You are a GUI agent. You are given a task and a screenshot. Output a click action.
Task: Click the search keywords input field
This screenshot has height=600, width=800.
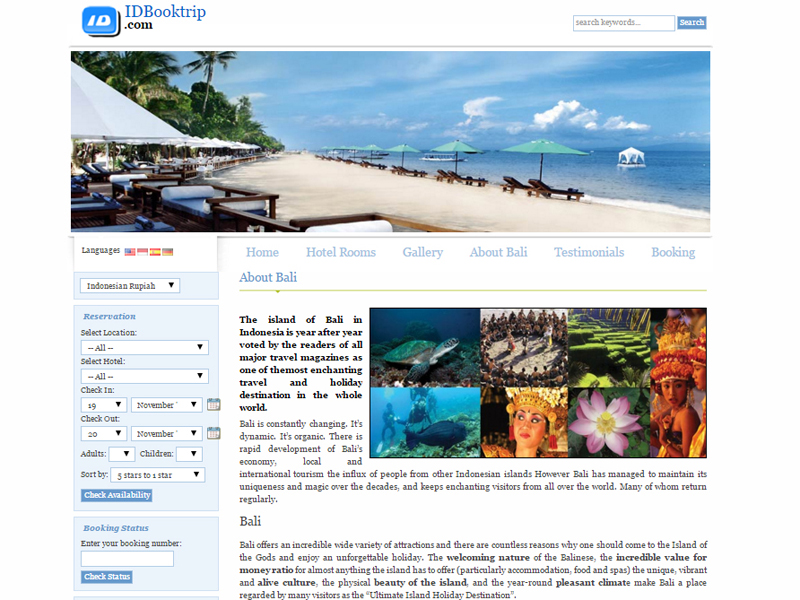coord(623,23)
